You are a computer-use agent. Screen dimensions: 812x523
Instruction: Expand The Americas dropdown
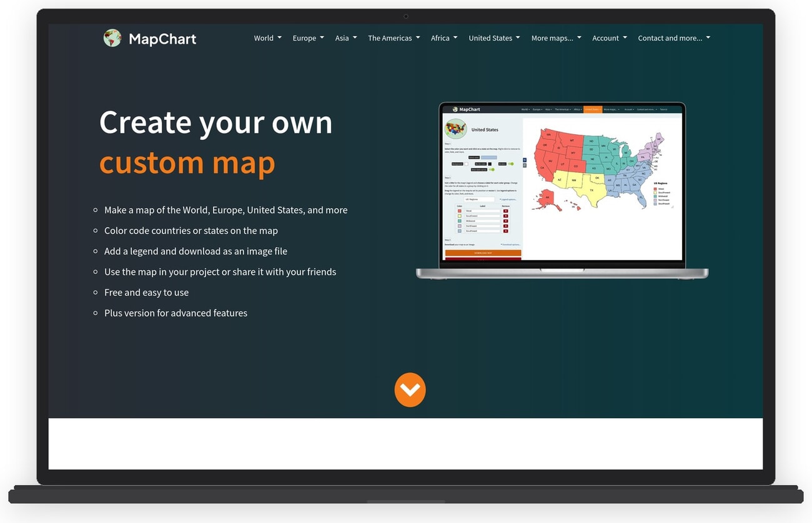pos(390,37)
